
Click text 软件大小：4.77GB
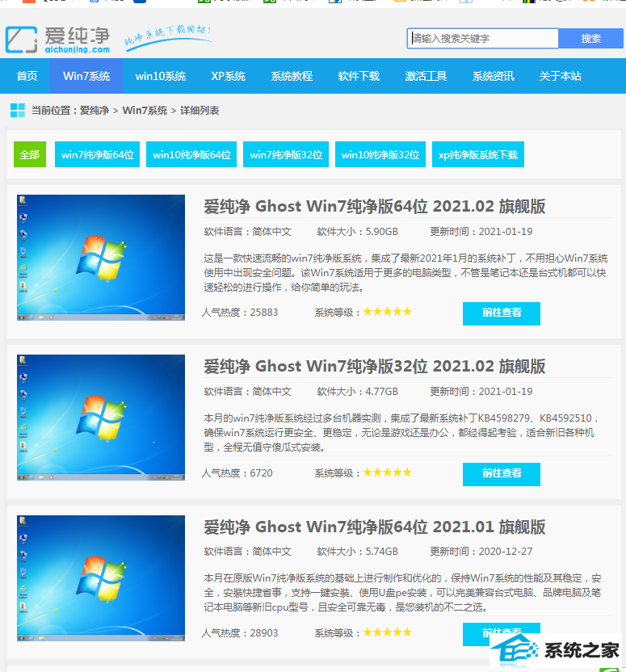(357, 391)
